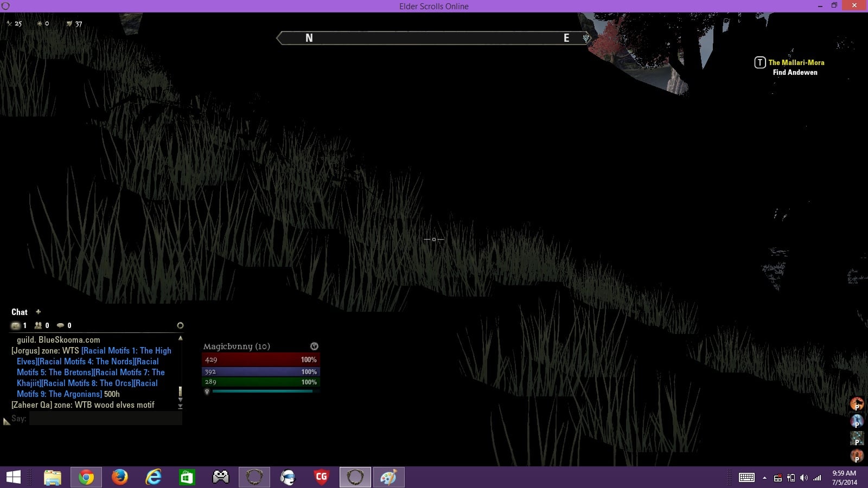Click chat scrollbar down arrow
This screenshot has width=868, height=488.
coord(180,400)
